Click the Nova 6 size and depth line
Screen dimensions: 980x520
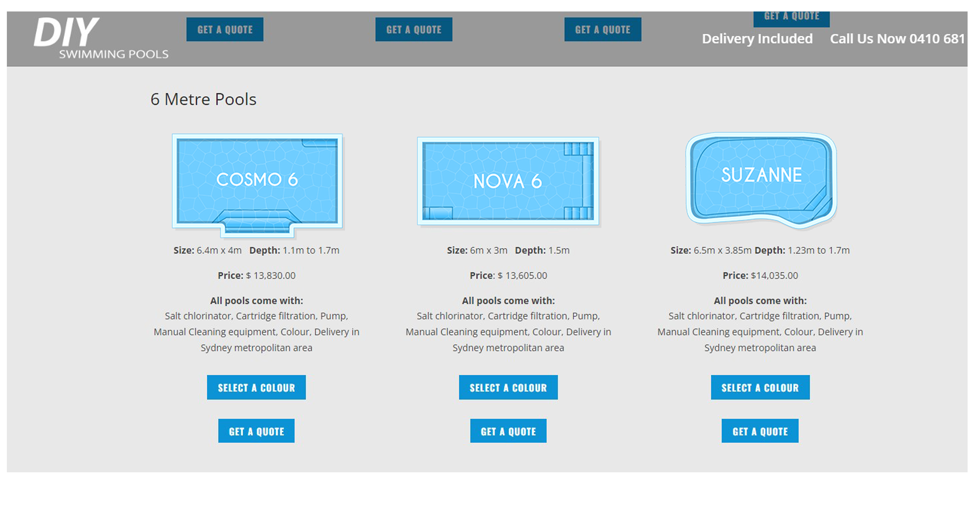pyautogui.click(x=508, y=250)
